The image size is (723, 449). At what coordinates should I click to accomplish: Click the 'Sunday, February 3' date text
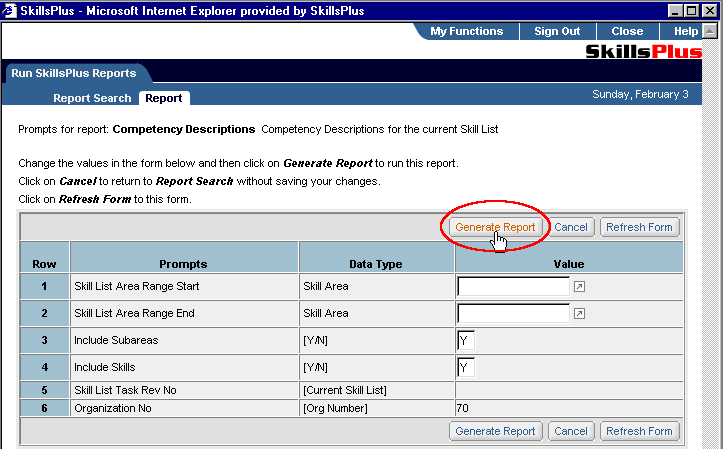tap(640, 95)
